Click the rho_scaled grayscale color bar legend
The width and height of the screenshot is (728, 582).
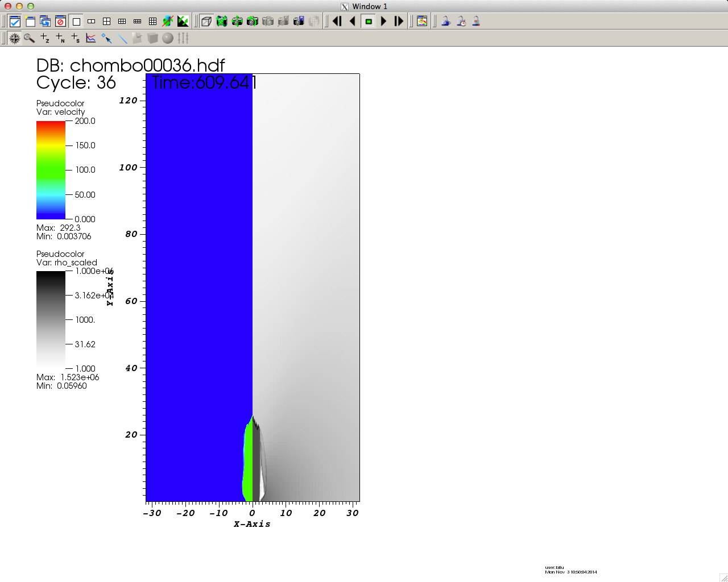tap(51, 320)
